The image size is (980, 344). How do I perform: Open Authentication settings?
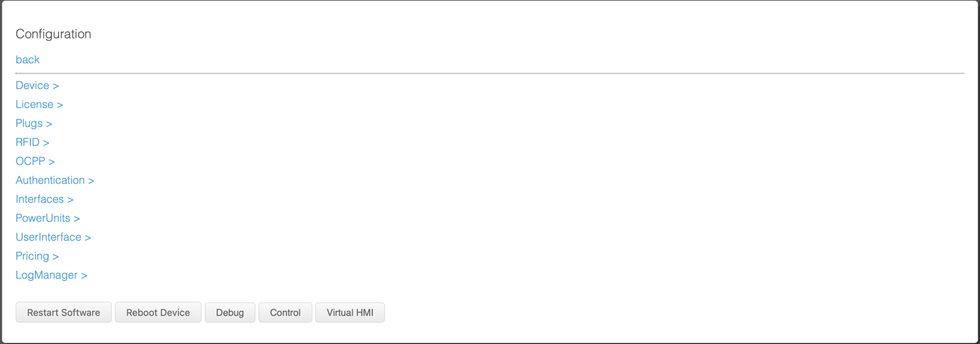(x=55, y=180)
